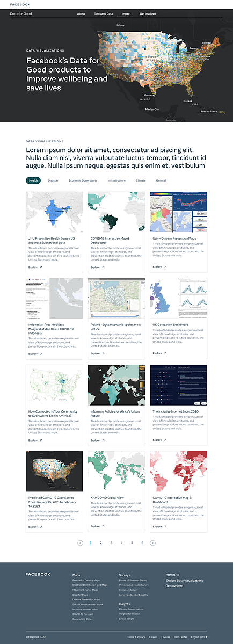Click Explore arrow under KAP COVID Global View
The height and width of the screenshot is (644, 233).
104,526
